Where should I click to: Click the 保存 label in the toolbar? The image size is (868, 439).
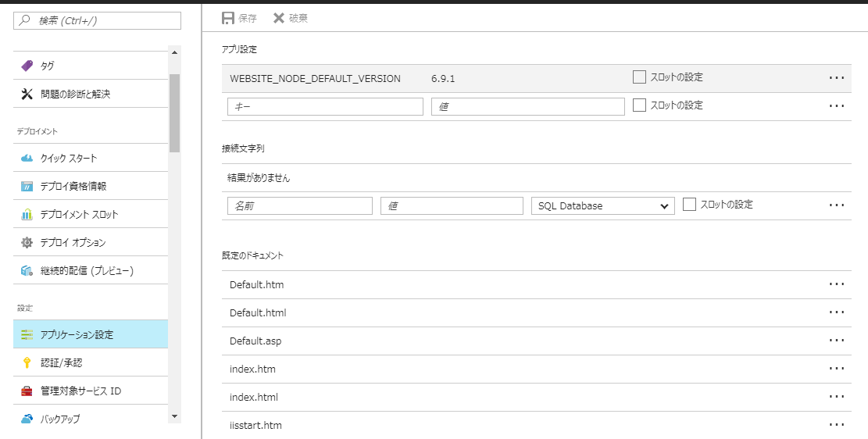(248, 18)
